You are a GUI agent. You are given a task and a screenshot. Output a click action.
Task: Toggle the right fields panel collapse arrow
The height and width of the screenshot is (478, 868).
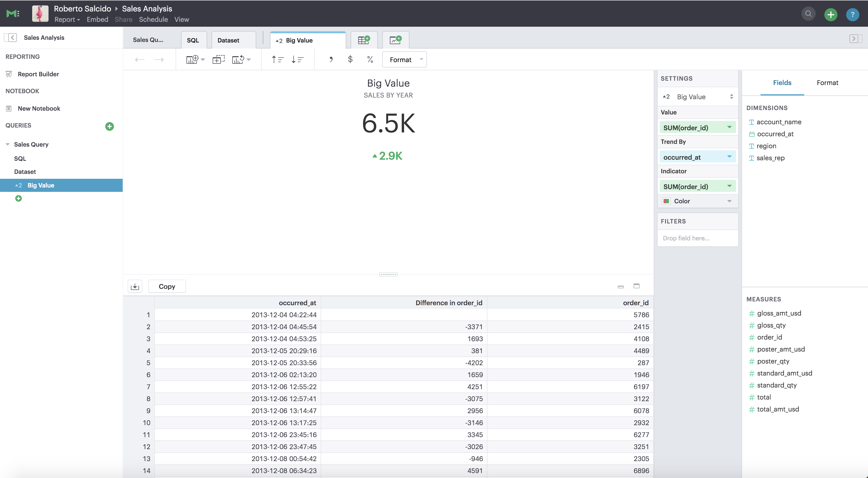point(854,38)
